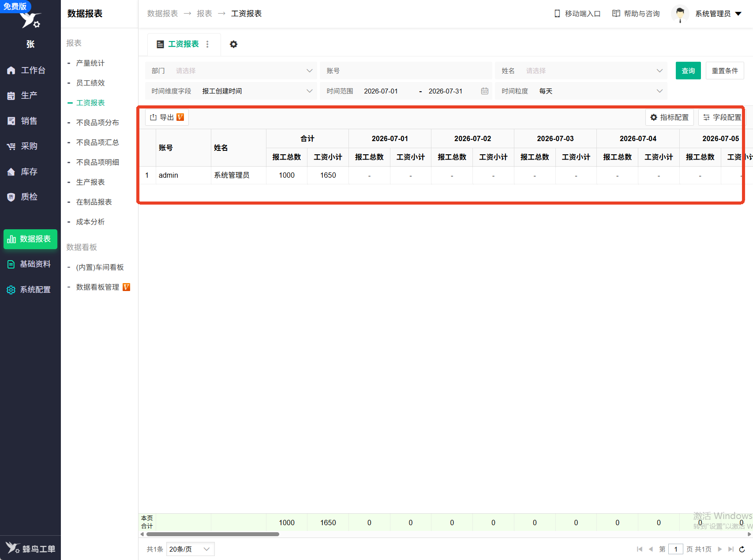The width and height of the screenshot is (753, 560).
Task: Go to the last page arrow
Action: [731, 549]
